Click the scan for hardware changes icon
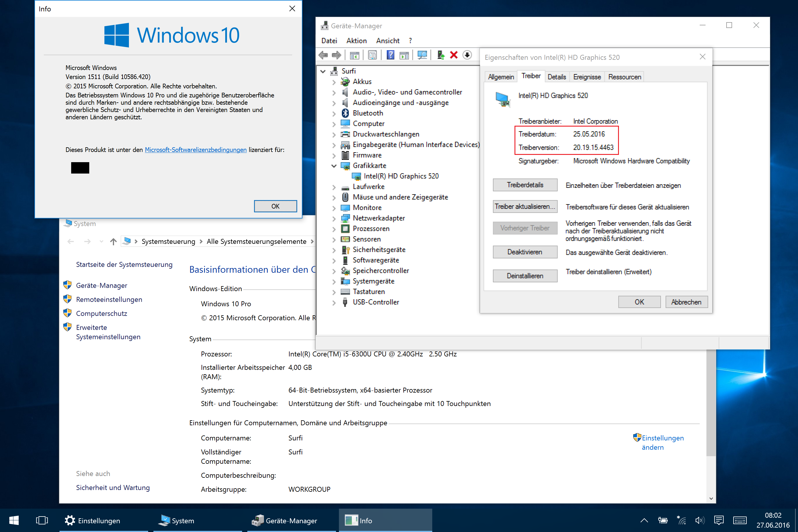Viewport: 798px width, 532px height. coord(422,55)
